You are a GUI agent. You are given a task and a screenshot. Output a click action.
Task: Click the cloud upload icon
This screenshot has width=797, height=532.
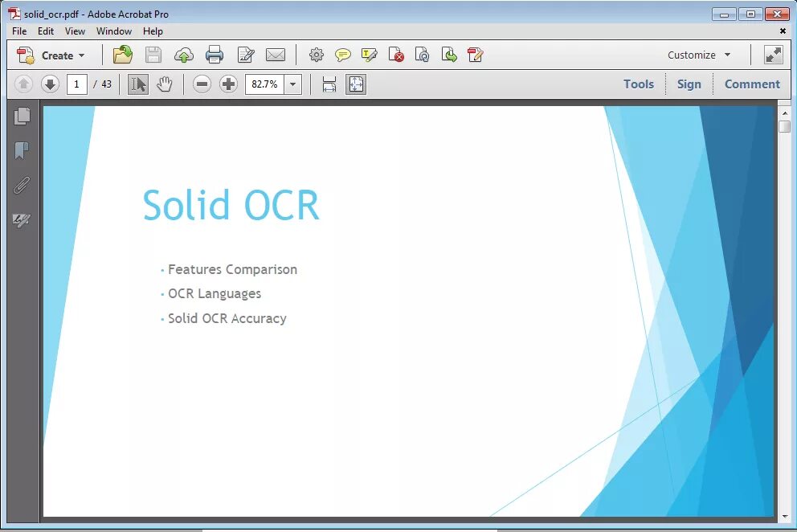tap(183, 55)
